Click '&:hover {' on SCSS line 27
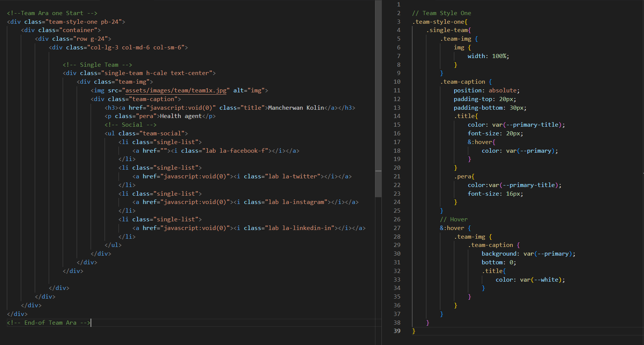This screenshot has height=345, width=644. click(455, 228)
